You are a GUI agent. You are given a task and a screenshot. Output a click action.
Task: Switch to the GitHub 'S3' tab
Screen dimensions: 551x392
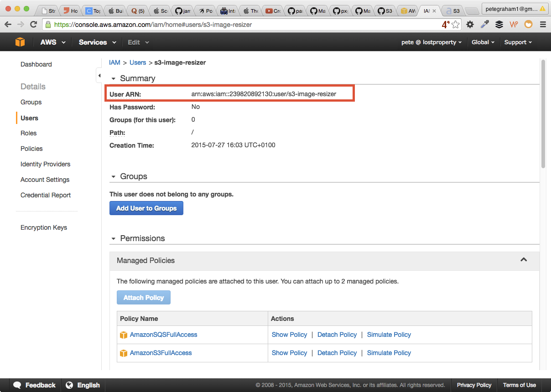385,11
